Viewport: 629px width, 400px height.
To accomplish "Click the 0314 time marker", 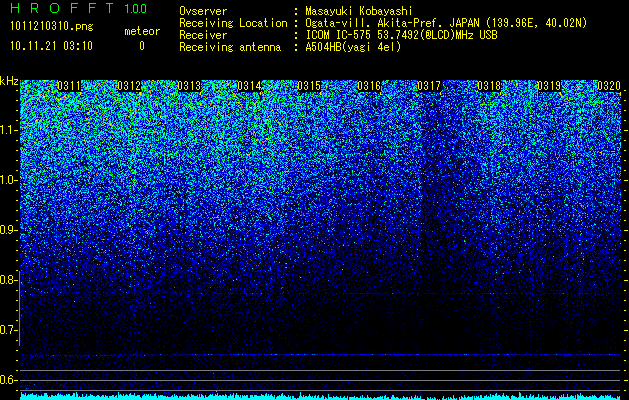I will pyautogui.click(x=249, y=86).
